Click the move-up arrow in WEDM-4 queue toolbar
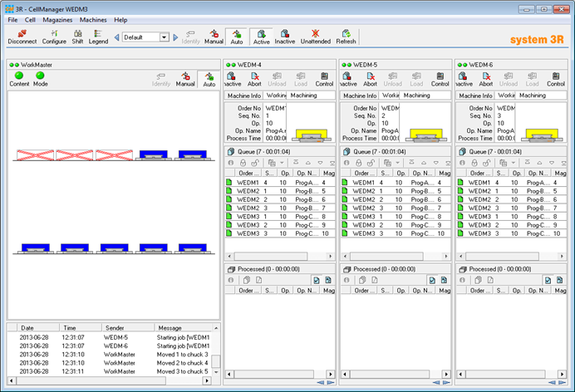Viewport: 575px width, 392px height. (x=308, y=163)
